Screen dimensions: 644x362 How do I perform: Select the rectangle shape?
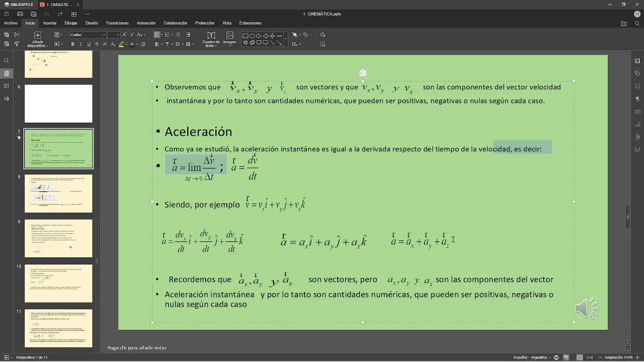click(246, 36)
